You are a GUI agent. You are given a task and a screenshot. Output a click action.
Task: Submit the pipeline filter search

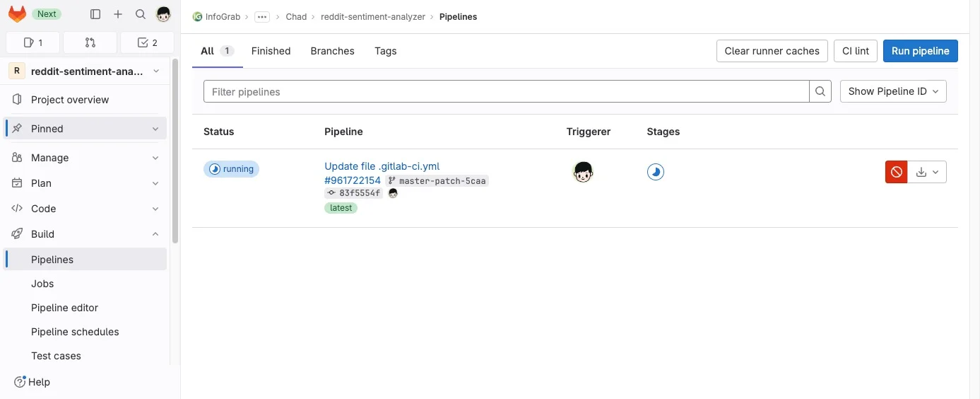(x=820, y=91)
